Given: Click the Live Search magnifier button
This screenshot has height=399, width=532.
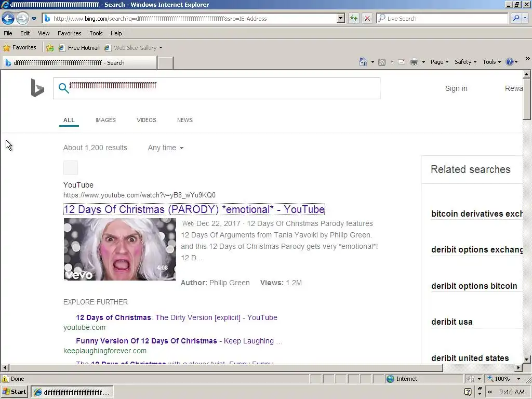Looking at the screenshot, I should [x=516, y=18].
